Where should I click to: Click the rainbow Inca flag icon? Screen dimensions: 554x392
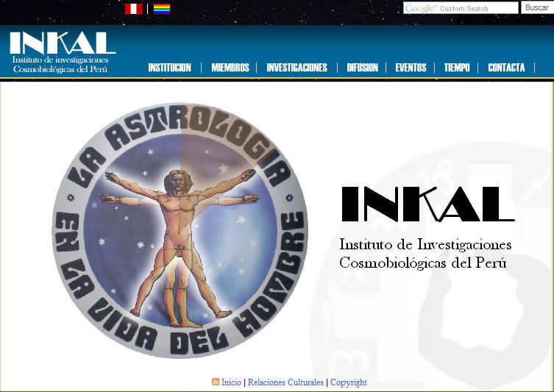point(162,9)
